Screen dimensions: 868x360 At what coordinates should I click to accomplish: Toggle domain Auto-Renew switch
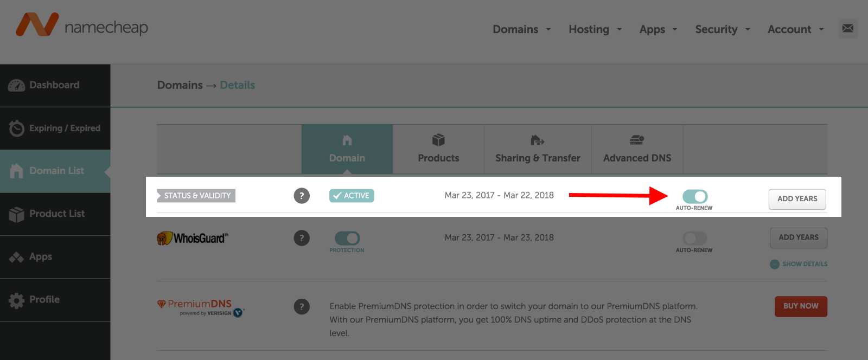[695, 196]
